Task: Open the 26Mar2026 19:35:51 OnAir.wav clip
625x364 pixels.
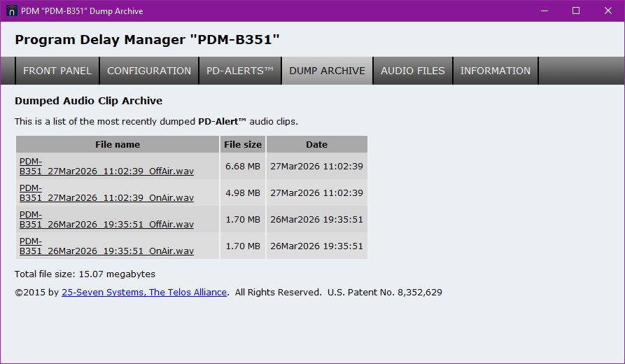Action: (106, 251)
